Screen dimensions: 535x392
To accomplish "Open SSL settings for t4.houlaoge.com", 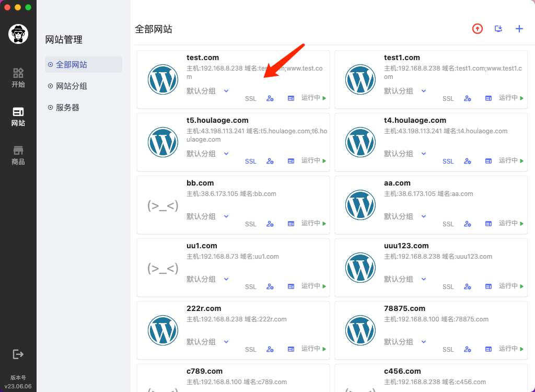I will (448, 161).
